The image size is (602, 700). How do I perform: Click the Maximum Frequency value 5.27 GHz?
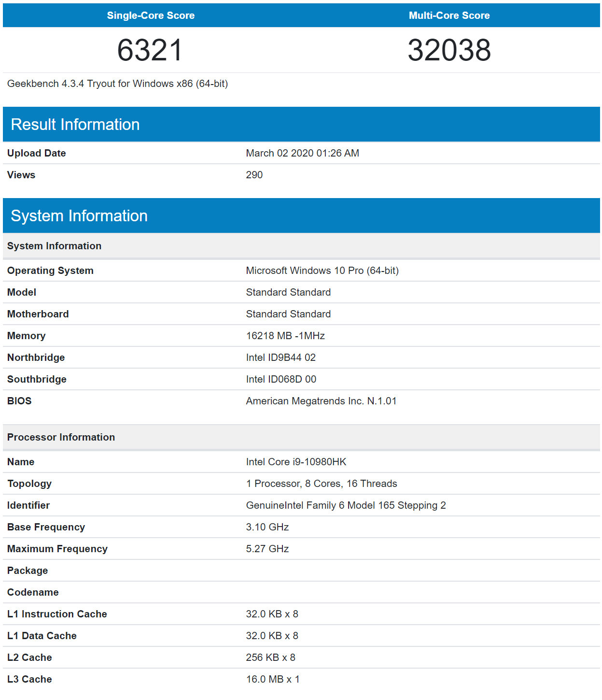click(267, 549)
